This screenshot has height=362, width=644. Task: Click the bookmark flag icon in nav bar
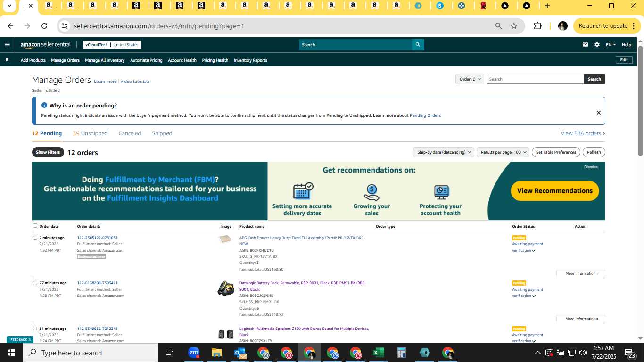click(7, 60)
